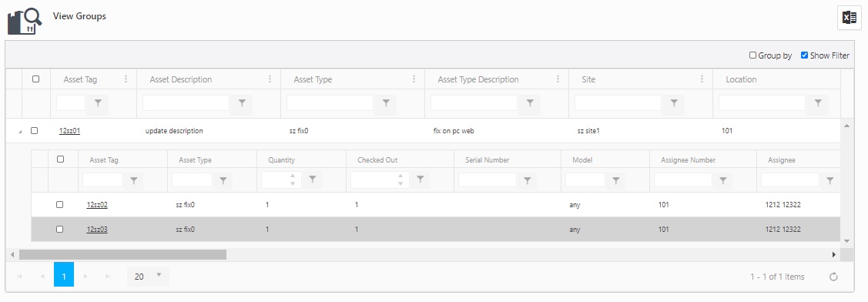Click the View Groups warehouse search icon

(25, 22)
